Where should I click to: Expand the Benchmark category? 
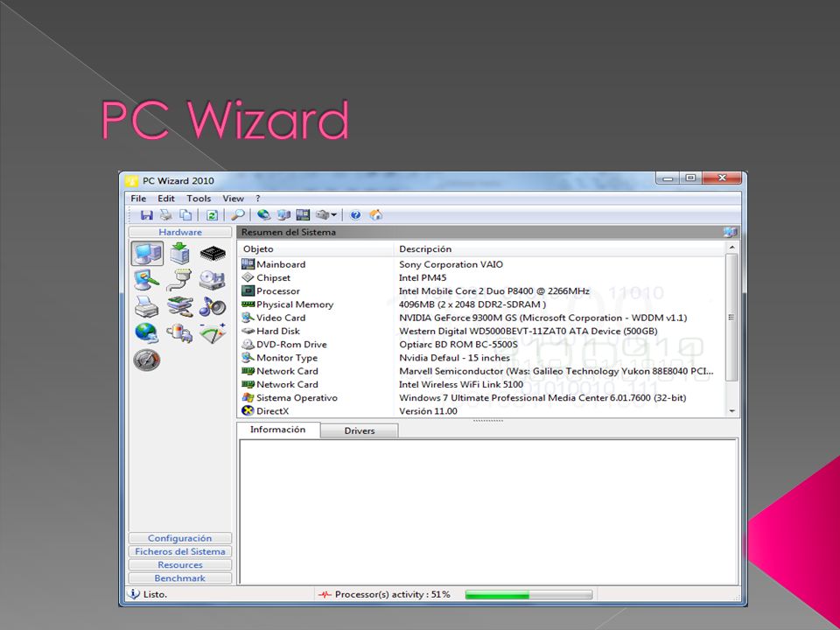180,578
